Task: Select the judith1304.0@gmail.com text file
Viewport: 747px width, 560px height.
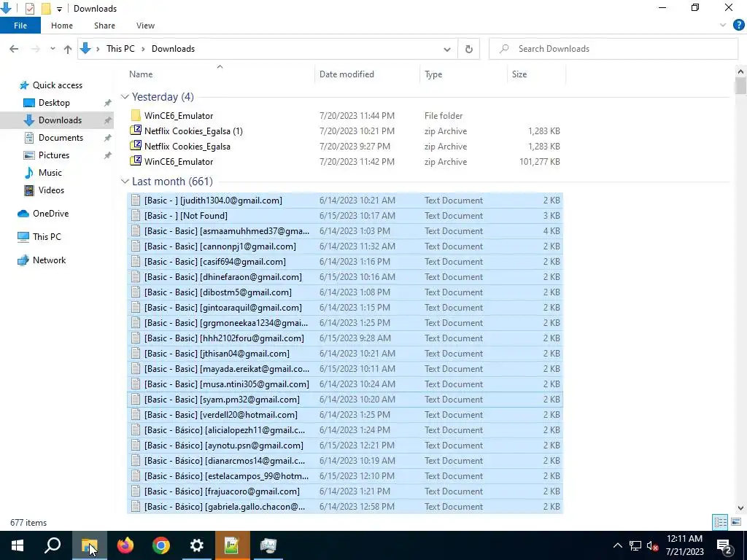Action: (345, 201)
